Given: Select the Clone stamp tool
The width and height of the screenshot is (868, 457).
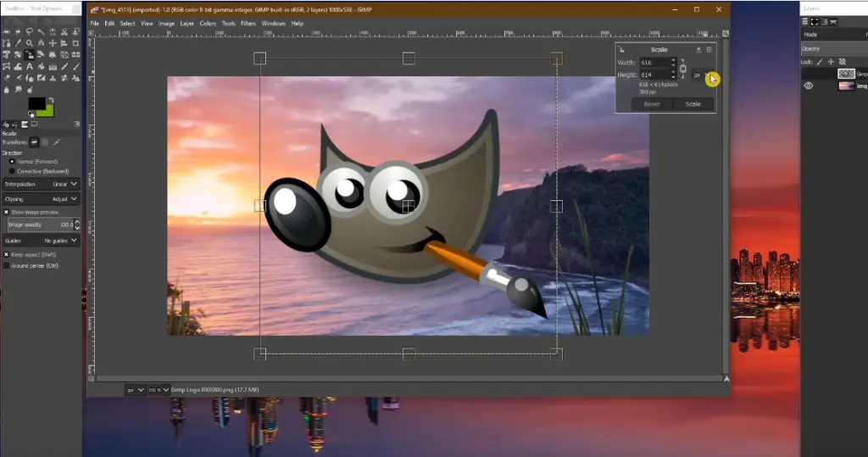Looking at the screenshot, I should [x=53, y=78].
